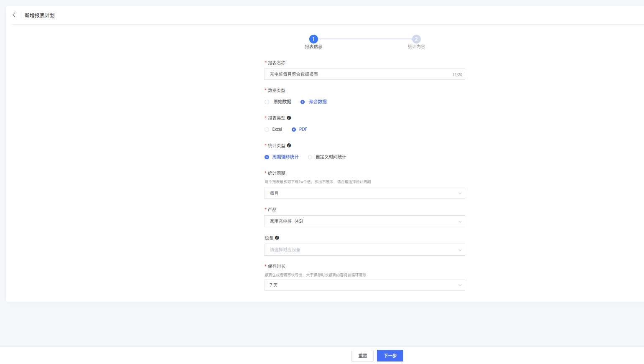The height and width of the screenshot is (364, 644).
Task: Click step 2 circle 统计内容
Action: (x=416, y=39)
